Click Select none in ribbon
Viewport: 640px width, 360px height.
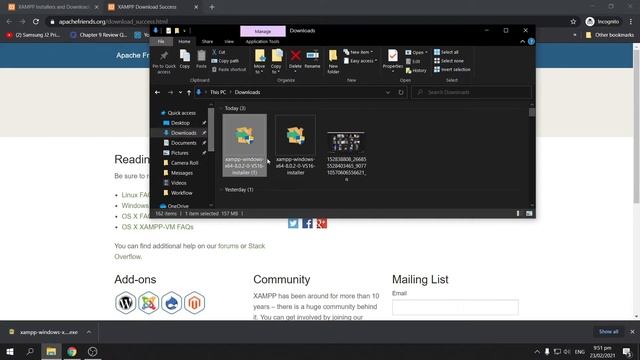pyautogui.click(x=449, y=61)
